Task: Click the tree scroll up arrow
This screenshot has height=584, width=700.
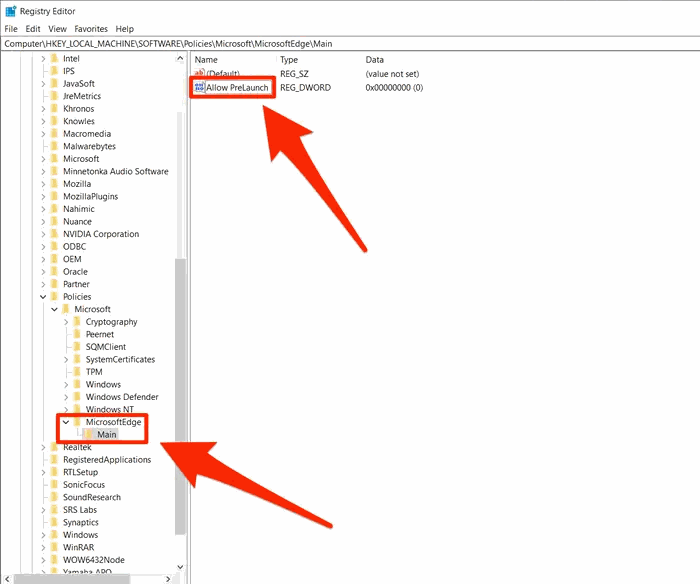Action: click(180, 58)
